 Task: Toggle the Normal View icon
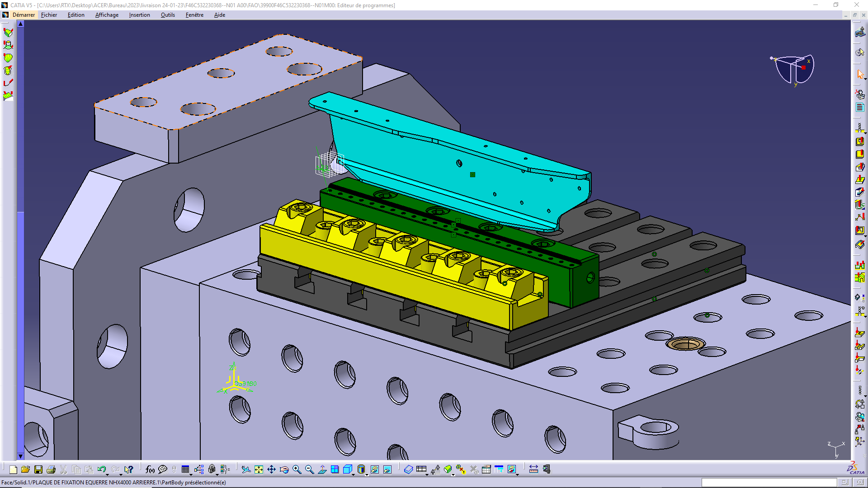tap(322, 469)
